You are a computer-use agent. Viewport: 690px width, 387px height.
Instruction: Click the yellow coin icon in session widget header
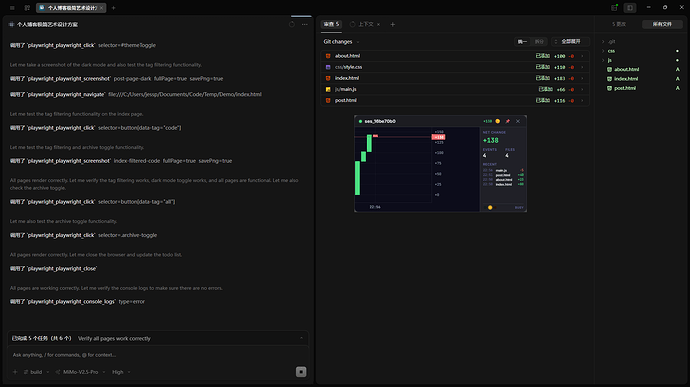coord(498,121)
